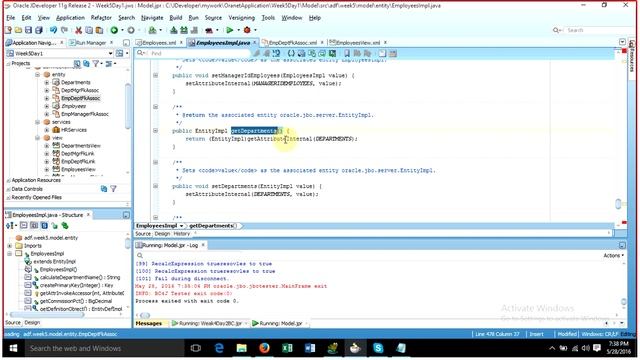
Task: Open the Refactor menu
Action: (101, 18)
